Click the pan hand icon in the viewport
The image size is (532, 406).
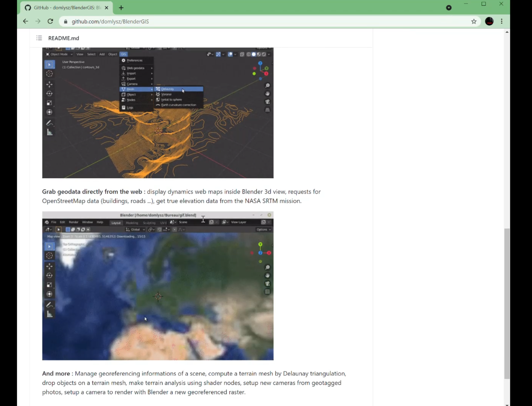(267, 94)
